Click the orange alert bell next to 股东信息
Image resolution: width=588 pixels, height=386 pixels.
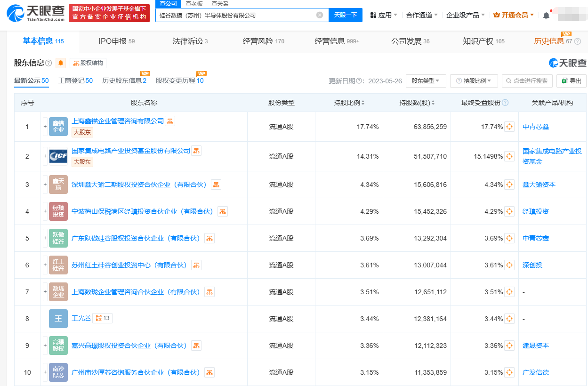tap(61, 63)
